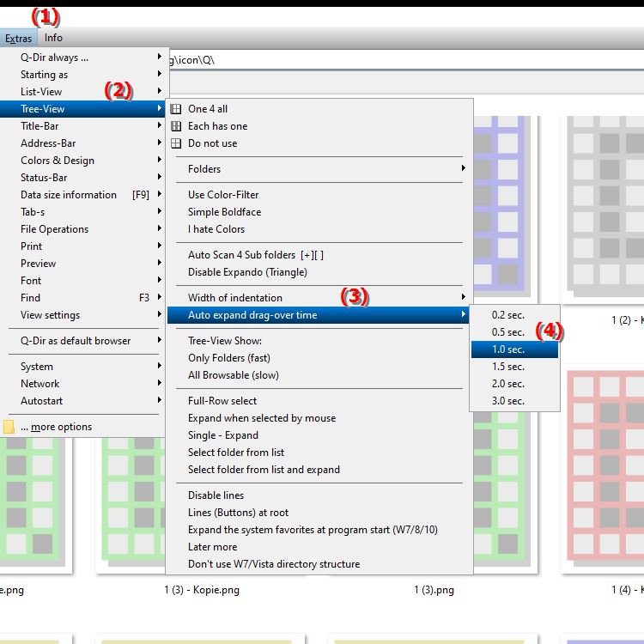644x644 pixels.
Task: Toggle Select folder from list
Action: point(319,453)
